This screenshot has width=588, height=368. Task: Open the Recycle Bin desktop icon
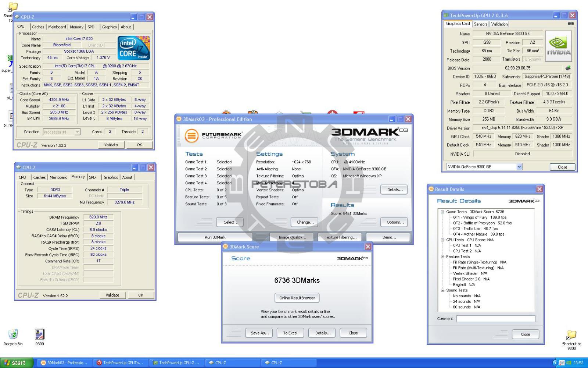click(13, 337)
